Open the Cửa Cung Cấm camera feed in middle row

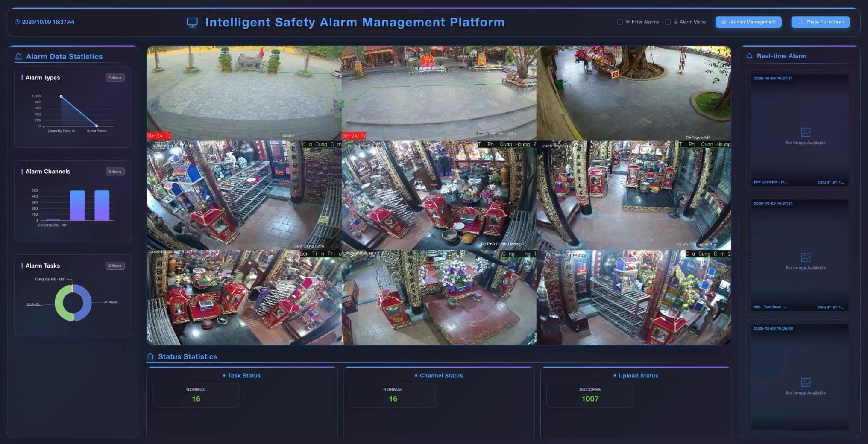[x=244, y=195]
